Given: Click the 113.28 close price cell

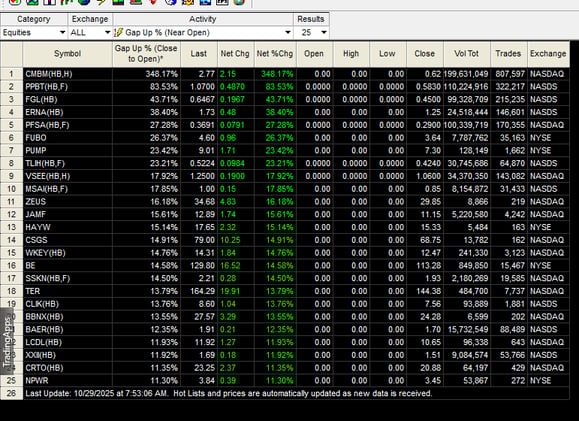Looking at the screenshot, I should (425, 266).
